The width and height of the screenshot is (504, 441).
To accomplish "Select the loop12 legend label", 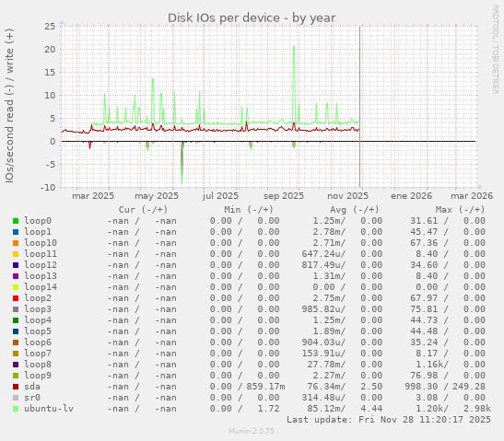I will pyautogui.click(x=41, y=264).
